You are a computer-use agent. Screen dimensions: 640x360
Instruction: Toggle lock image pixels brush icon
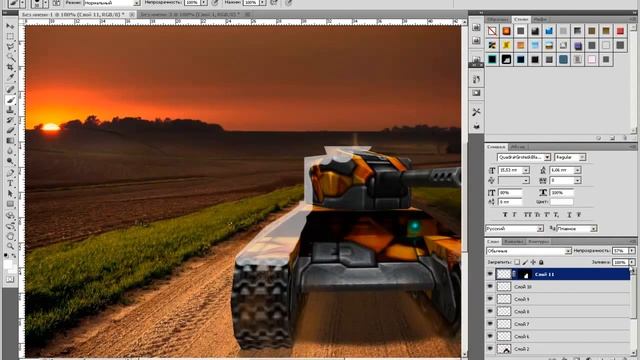[525, 262]
